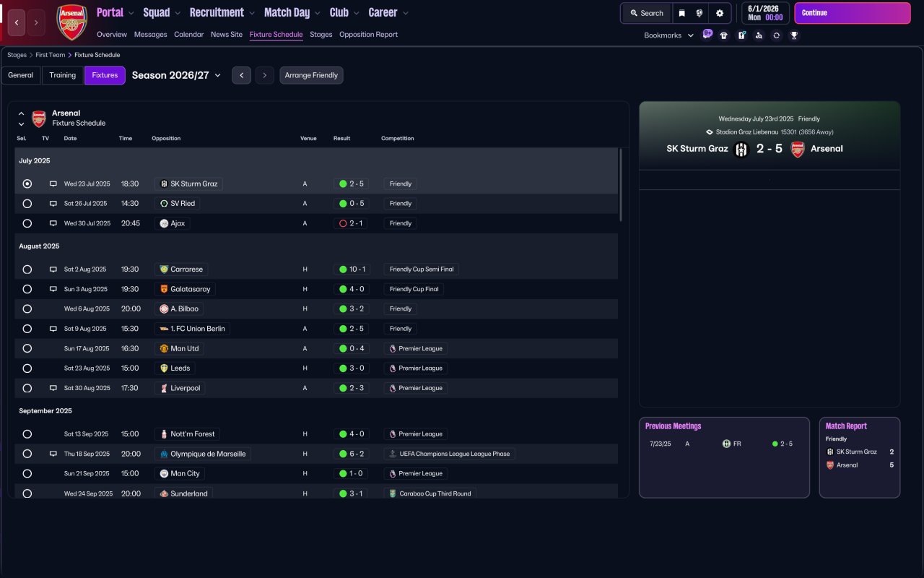Click the circular arrows bookmark icon
Viewport: 924px width, 578px height.
[776, 35]
